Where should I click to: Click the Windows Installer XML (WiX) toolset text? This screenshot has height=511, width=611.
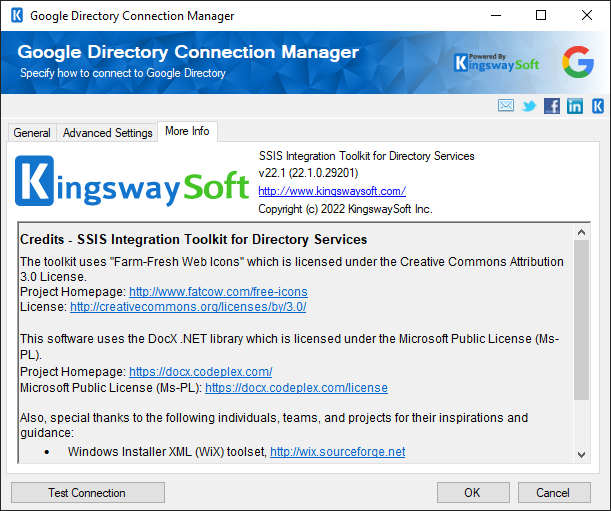(167, 452)
